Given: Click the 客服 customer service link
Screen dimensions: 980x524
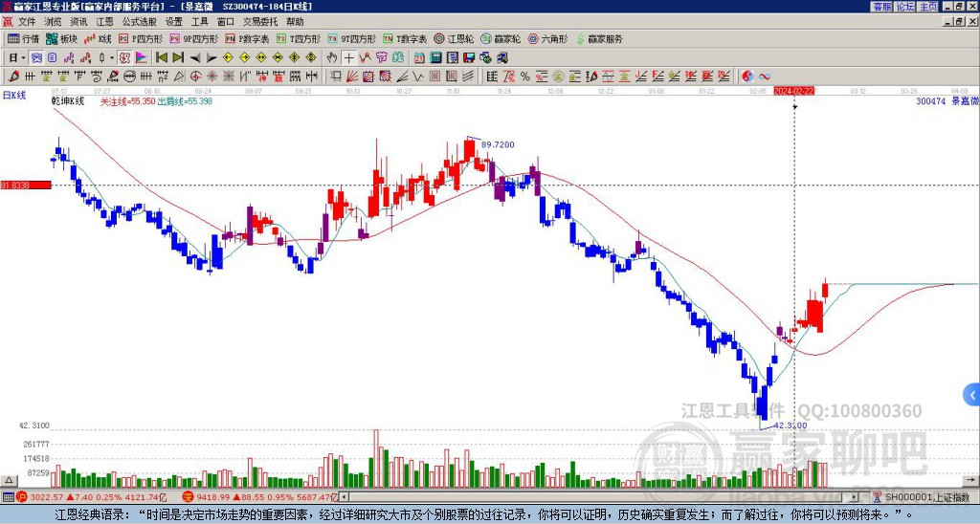Looking at the screenshot, I should pyautogui.click(x=881, y=7).
